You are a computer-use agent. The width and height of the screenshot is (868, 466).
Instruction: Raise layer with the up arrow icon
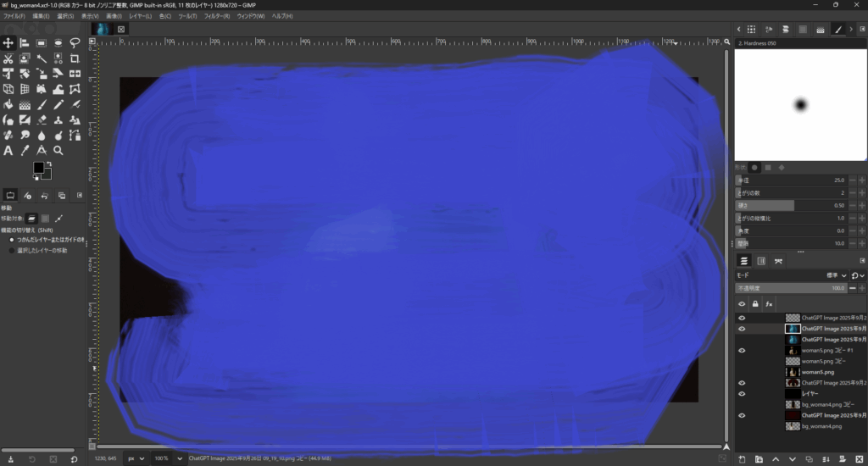tap(776, 458)
